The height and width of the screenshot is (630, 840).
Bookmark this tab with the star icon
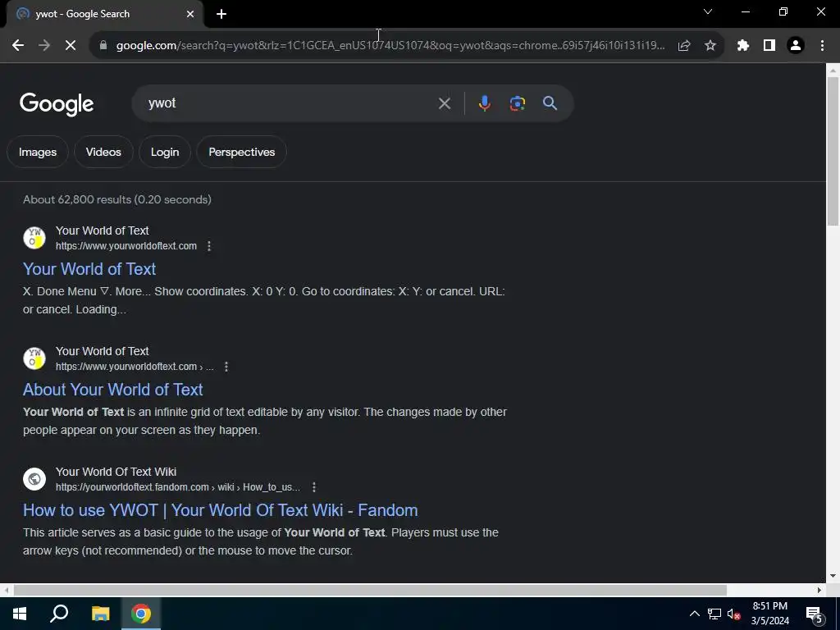pyautogui.click(x=710, y=46)
